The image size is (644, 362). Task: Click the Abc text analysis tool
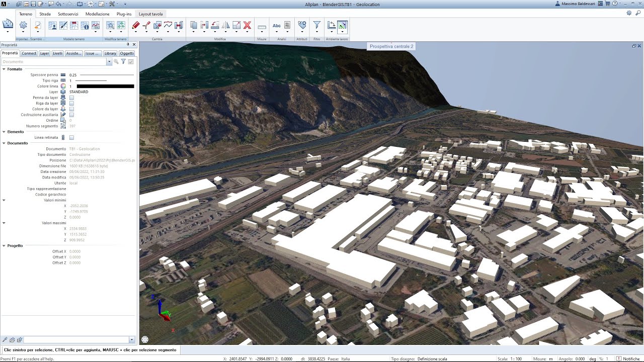pyautogui.click(x=276, y=25)
